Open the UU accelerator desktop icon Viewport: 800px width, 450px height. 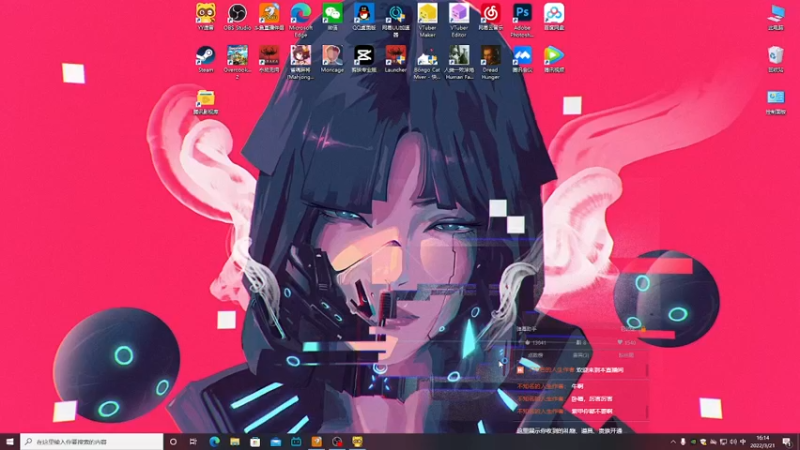tap(396, 20)
